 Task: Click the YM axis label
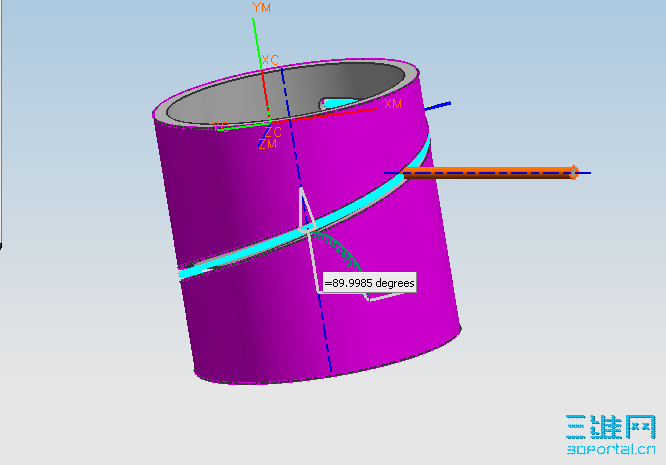click(x=262, y=7)
